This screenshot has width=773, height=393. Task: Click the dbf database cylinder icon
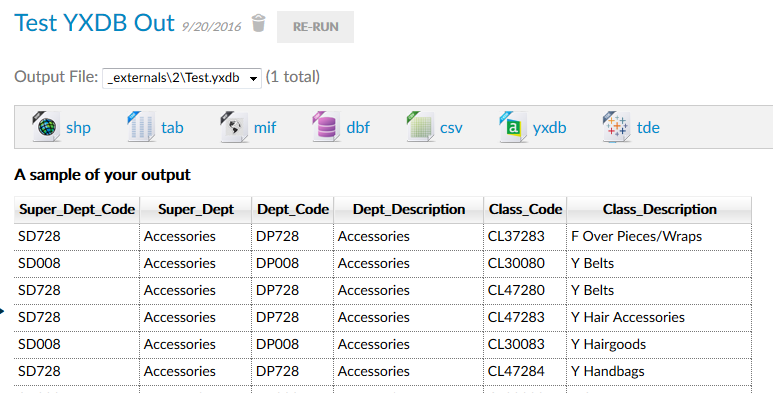coord(326,127)
